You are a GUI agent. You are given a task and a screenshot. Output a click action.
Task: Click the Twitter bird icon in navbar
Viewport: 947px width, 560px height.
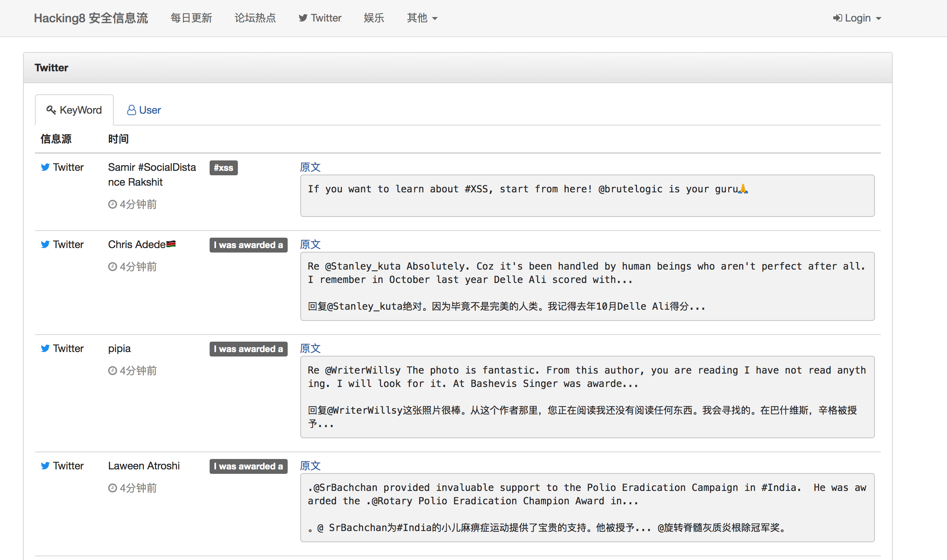303,18
